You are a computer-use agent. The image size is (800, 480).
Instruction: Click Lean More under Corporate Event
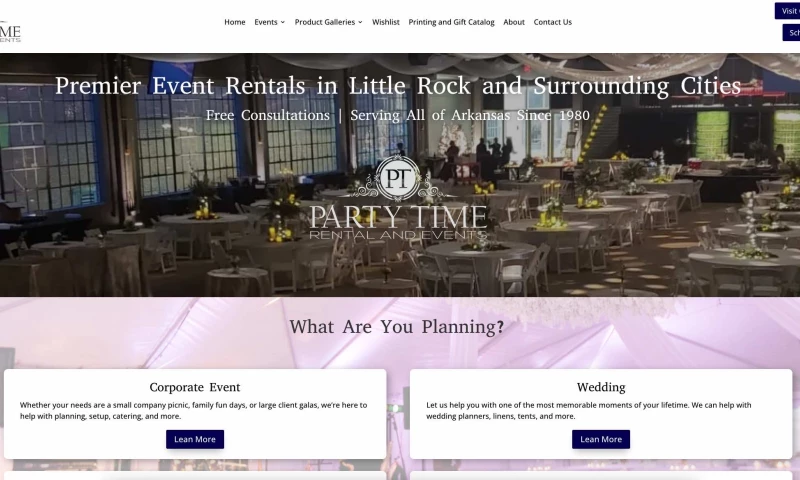point(195,439)
